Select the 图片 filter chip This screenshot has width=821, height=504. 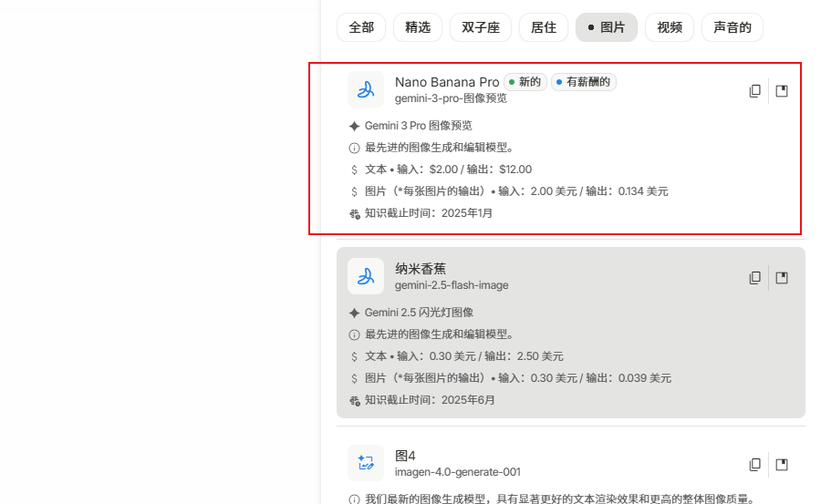607,27
